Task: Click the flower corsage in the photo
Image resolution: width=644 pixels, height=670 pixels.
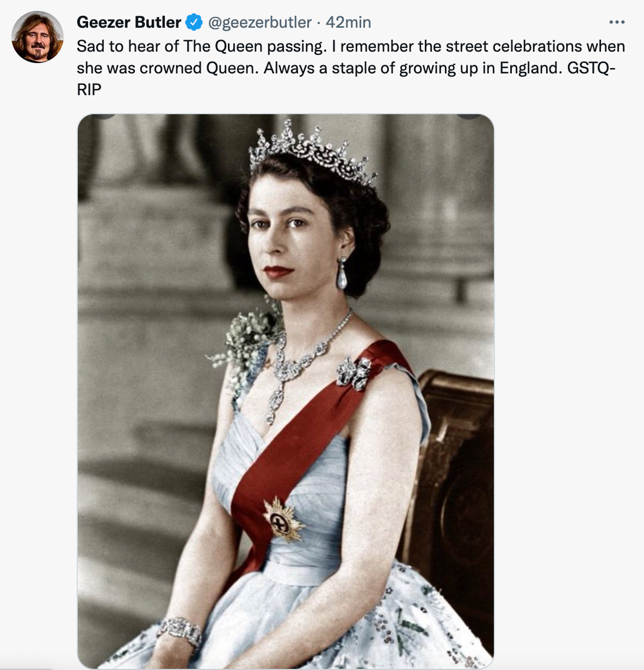Action: coord(247,338)
